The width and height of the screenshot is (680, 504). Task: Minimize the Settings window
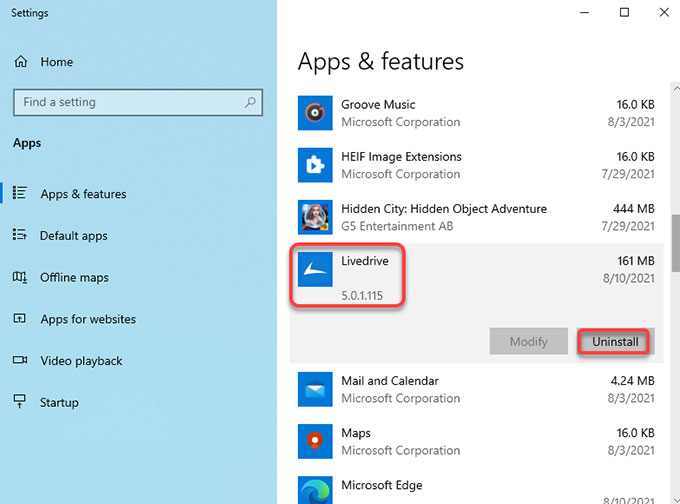tap(584, 13)
